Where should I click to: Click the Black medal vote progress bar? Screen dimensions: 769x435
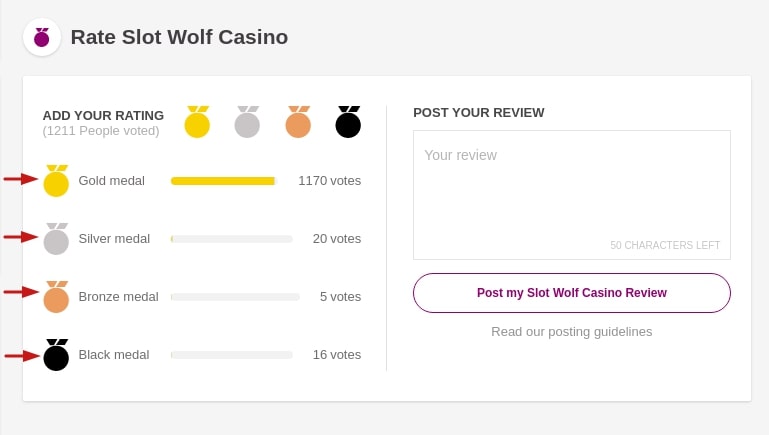click(231, 355)
